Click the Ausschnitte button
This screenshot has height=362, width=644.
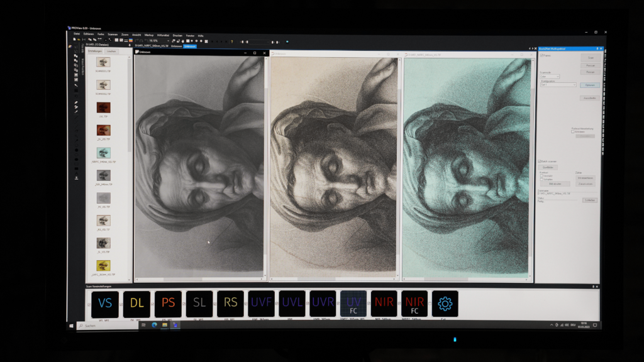pos(590,98)
